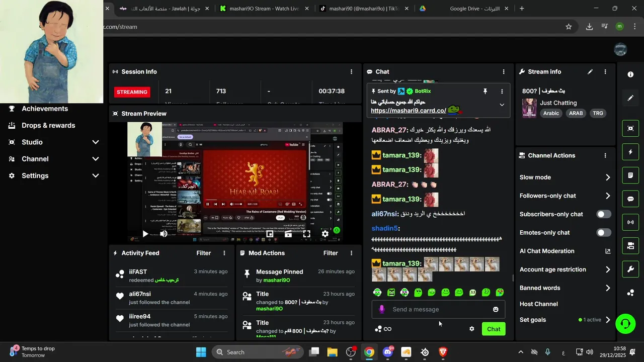Mute the stream preview audio

tap(164, 234)
